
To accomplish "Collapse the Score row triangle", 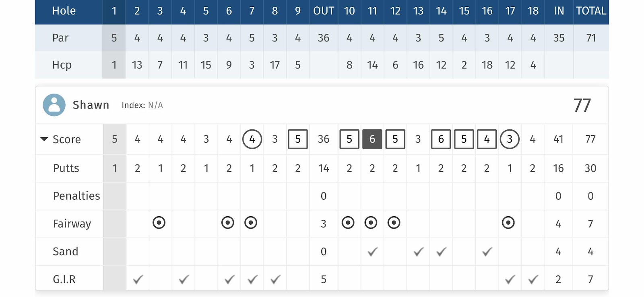I will click(x=44, y=139).
